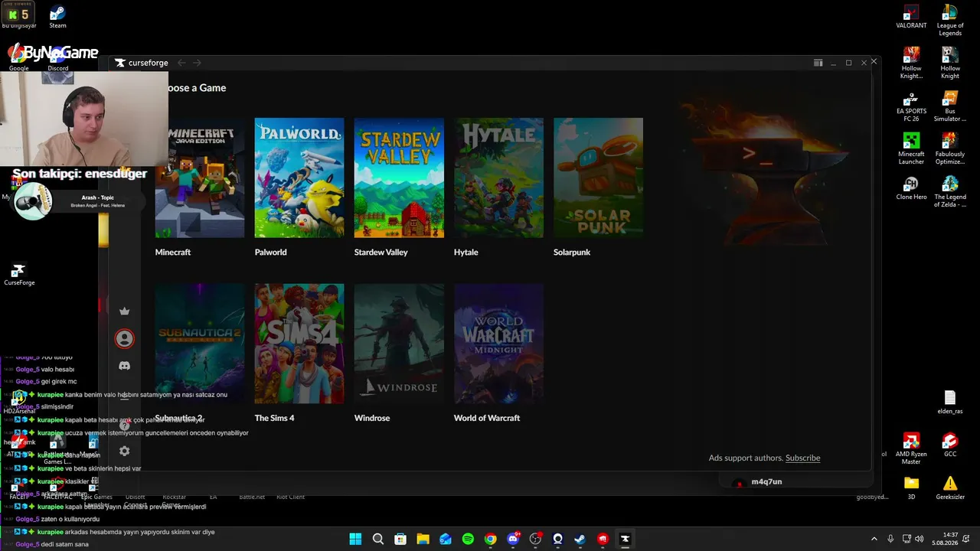Select the Windrose game cover
The width and height of the screenshot is (980, 551).
tap(399, 344)
